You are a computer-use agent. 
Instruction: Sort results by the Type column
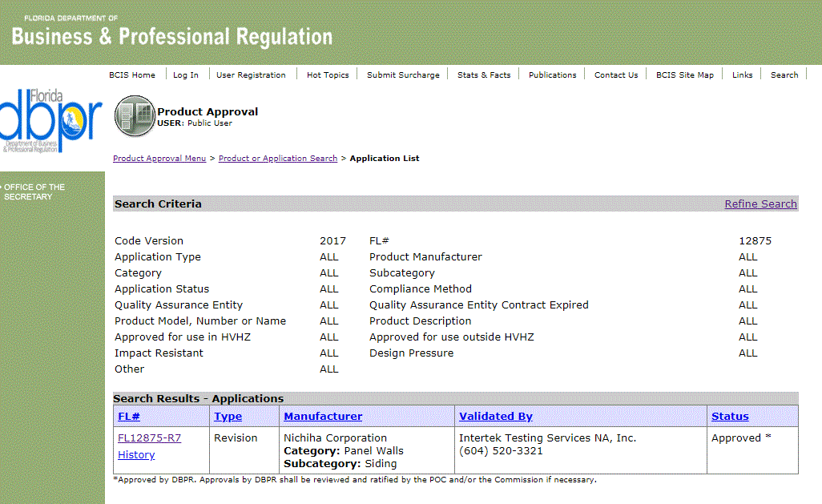click(228, 417)
